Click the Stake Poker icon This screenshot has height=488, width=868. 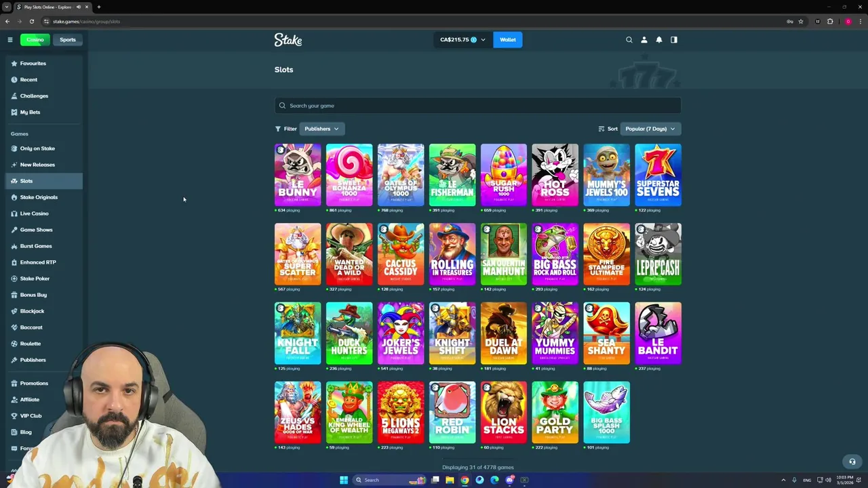pyautogui.click(x=14, y=279)
